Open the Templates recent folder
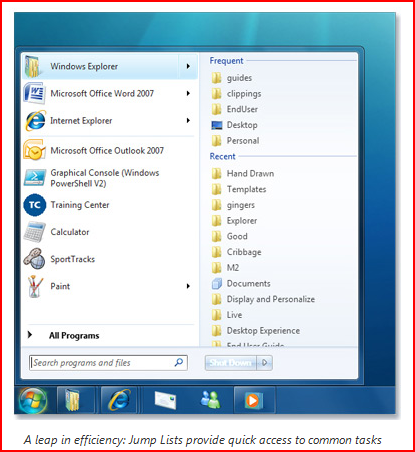Image resolution: width=415 pixels, height=452 pixels. coord(246,189)
